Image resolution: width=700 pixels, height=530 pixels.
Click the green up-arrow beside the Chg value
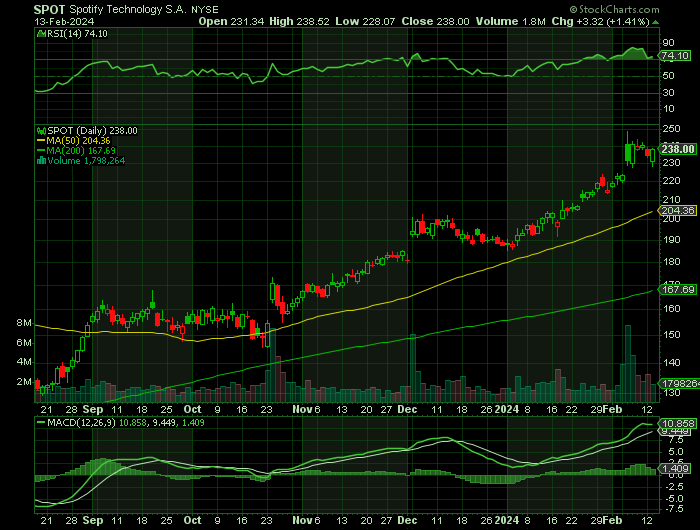655,22
